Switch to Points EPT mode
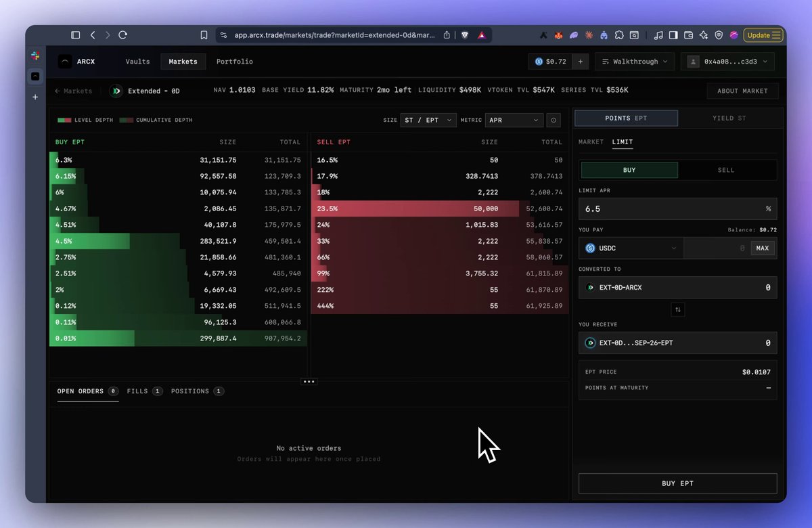 pos(626,118)
